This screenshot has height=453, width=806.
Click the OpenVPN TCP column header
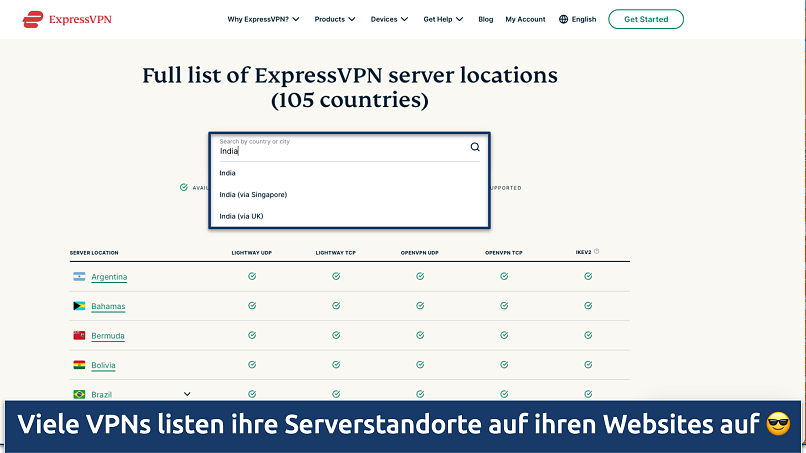point(504,253)
